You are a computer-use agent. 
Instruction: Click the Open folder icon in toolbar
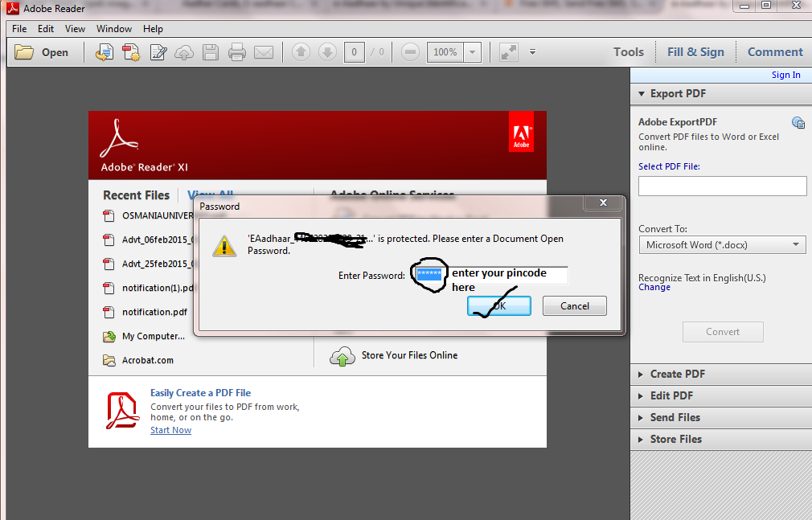(24, 52)
